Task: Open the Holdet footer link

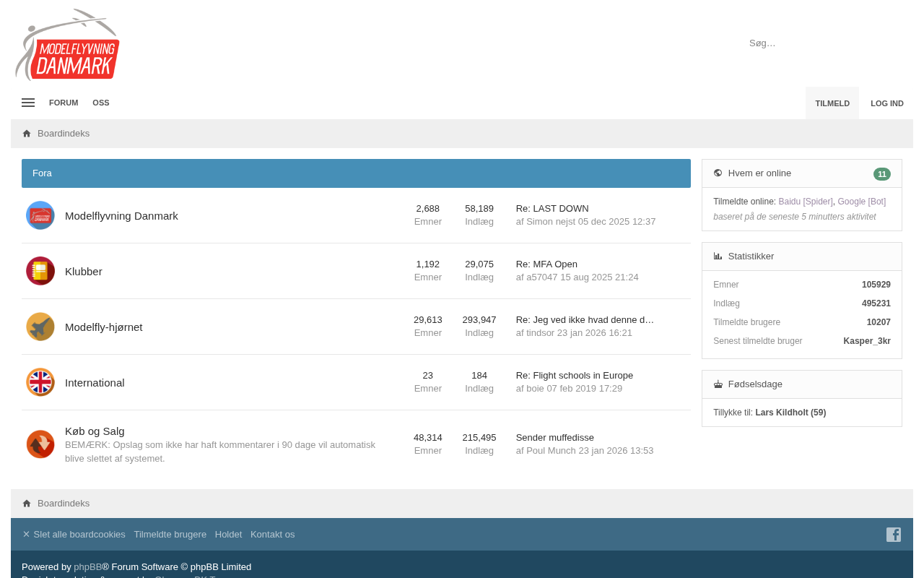Action: tap(228, 535)
